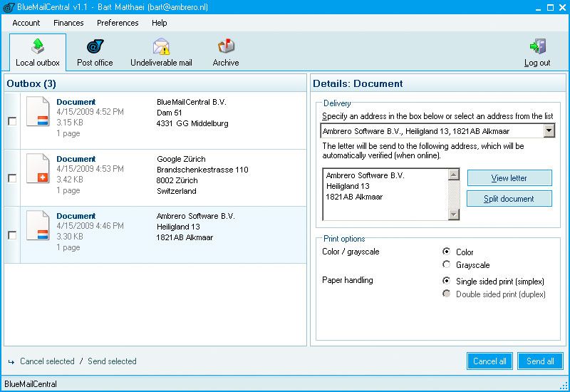Click the View letter button
The image size is (570, 392).
[509, 177]
